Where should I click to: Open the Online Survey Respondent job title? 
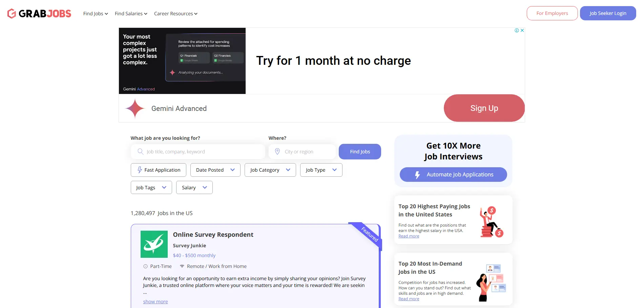tap(213, 235)
